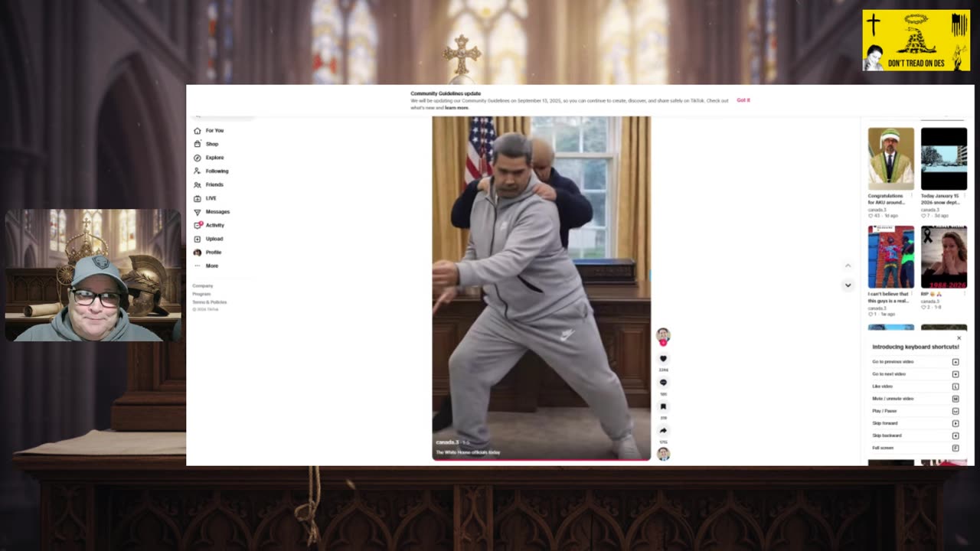Screen dimensions: 980x551
Task: Click 'Mute / unmute video' shortcut row
Action: click(916, 399)
